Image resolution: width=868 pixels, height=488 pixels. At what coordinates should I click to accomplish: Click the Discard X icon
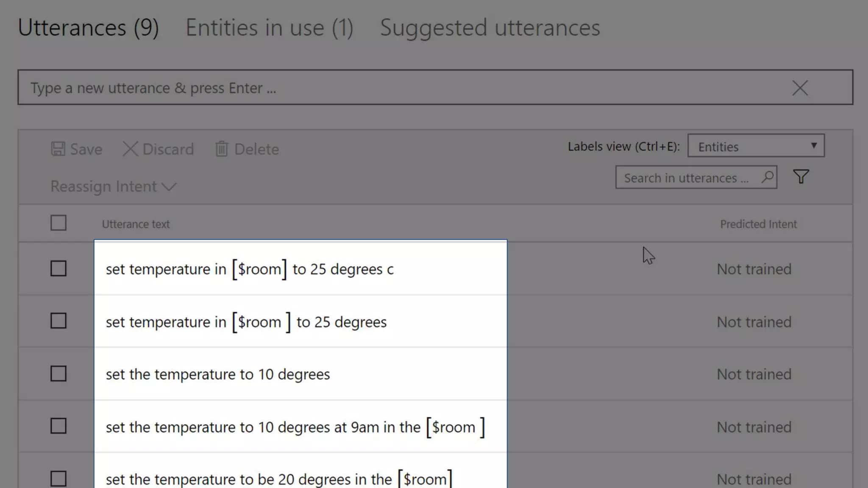(x=130, y=149)
